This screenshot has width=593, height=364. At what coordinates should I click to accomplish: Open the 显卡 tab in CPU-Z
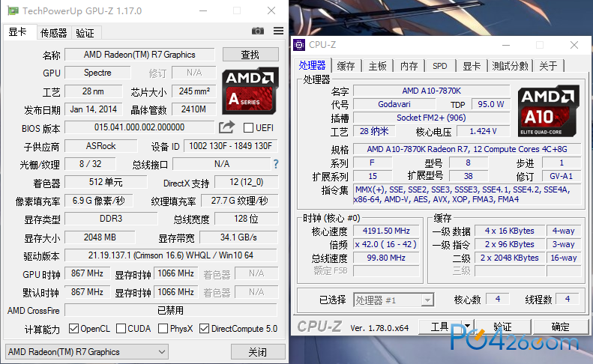(472, 66)
